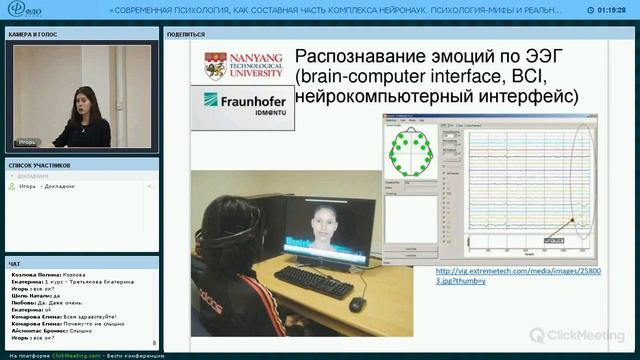The width and height of the screenshot is (640, 360).
Task: Click the Nanyang Technological University logo
Action: coord(243,66)
